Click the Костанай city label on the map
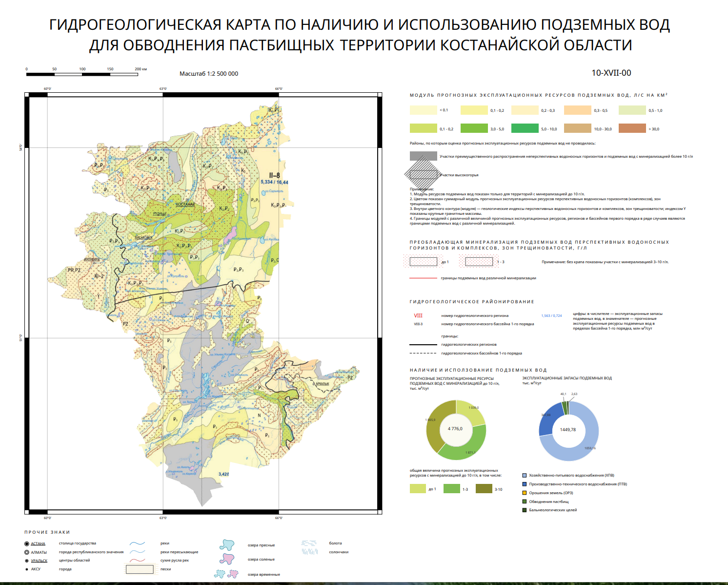 185,204
